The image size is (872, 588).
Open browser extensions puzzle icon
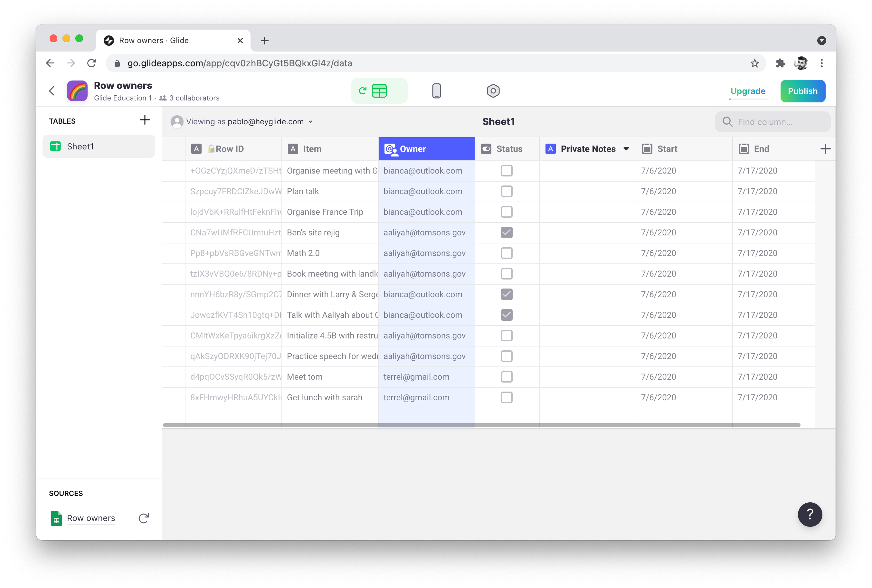click(780, 63)
